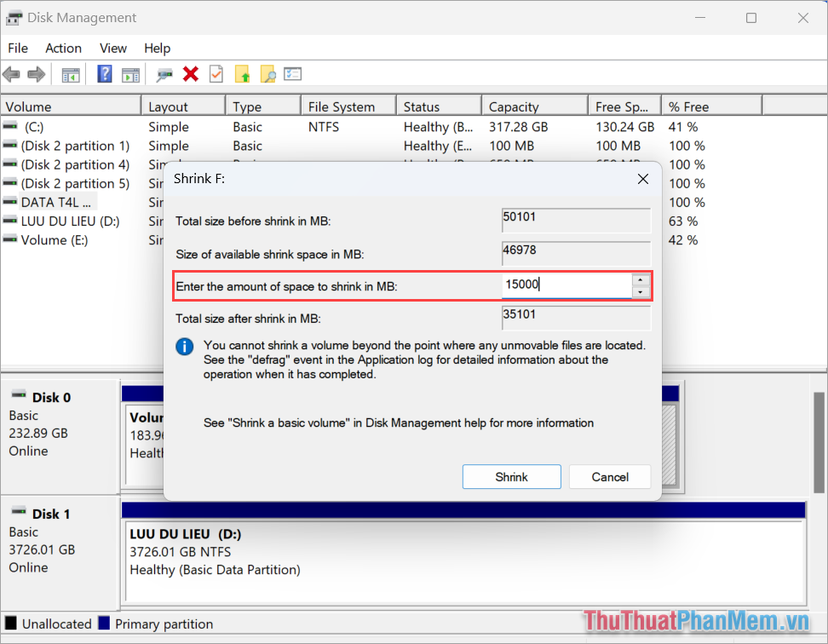Viewport: 828px width, 644px height.
Task: Click the shrink amount input showing 15000
Action: click(x=566, y=284)
